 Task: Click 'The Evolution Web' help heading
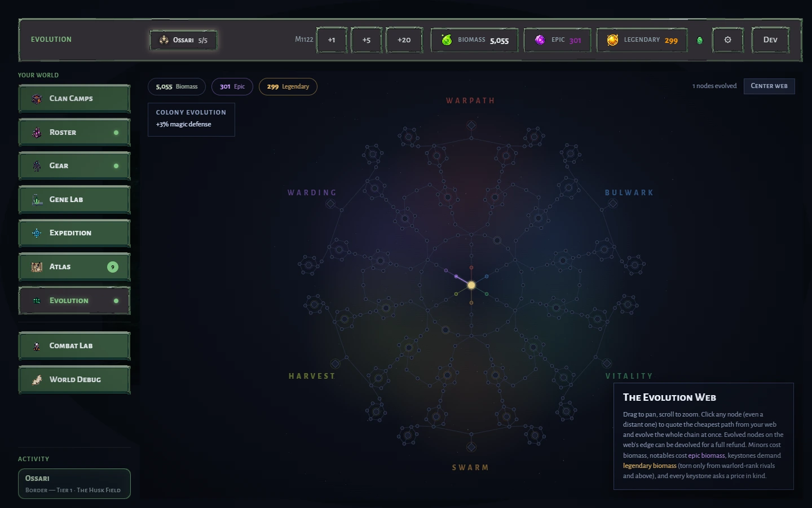pyautogui.click(x=669, y=397)
